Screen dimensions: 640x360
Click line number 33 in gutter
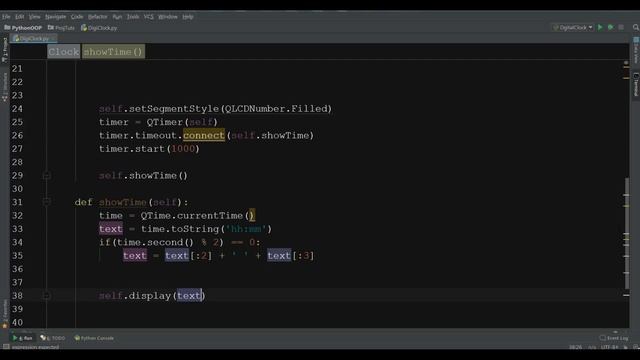point(17,229)
